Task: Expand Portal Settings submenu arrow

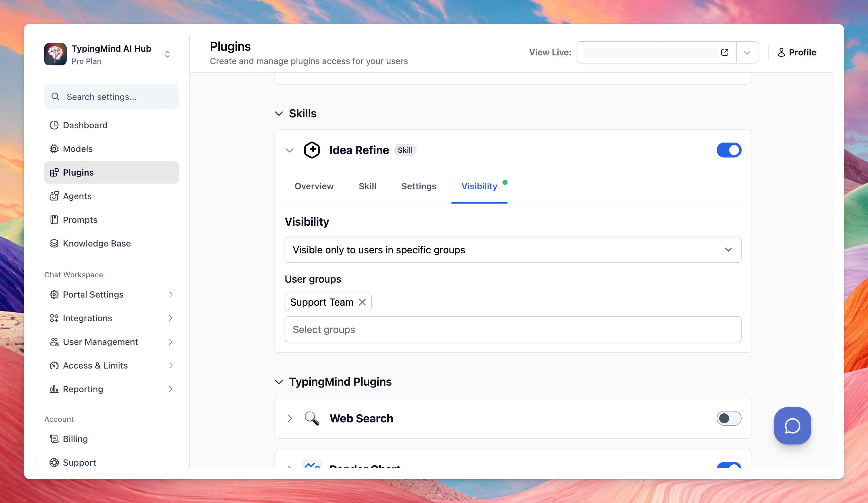Action: (171, 294)
